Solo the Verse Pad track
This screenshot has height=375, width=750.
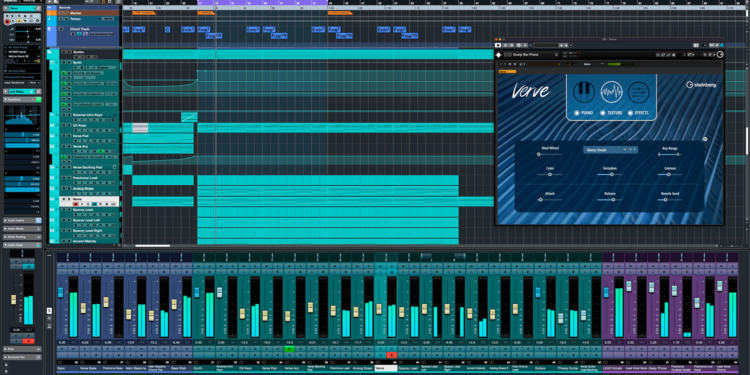(68, 136)
